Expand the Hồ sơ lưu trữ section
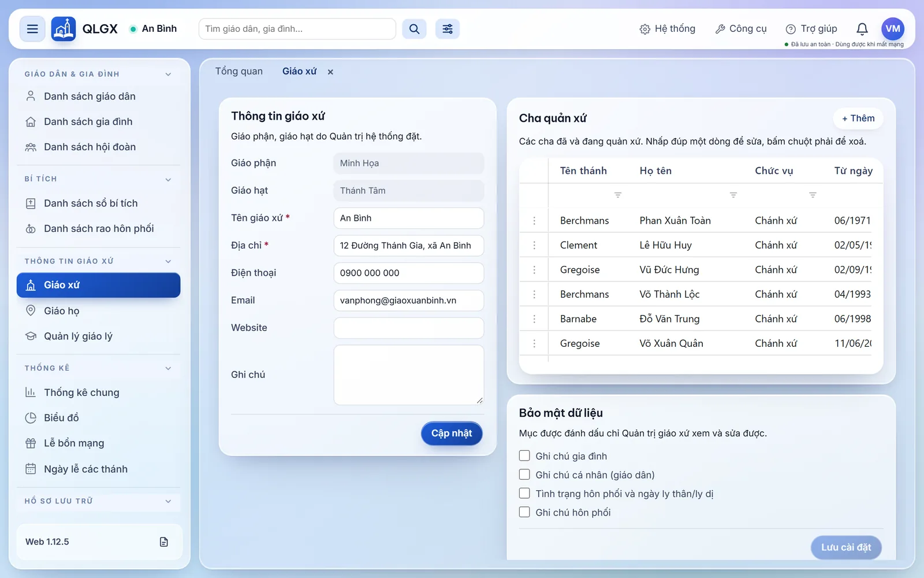Screen dimensions: 924x578 pyautogui.click(x=168, y=501)
